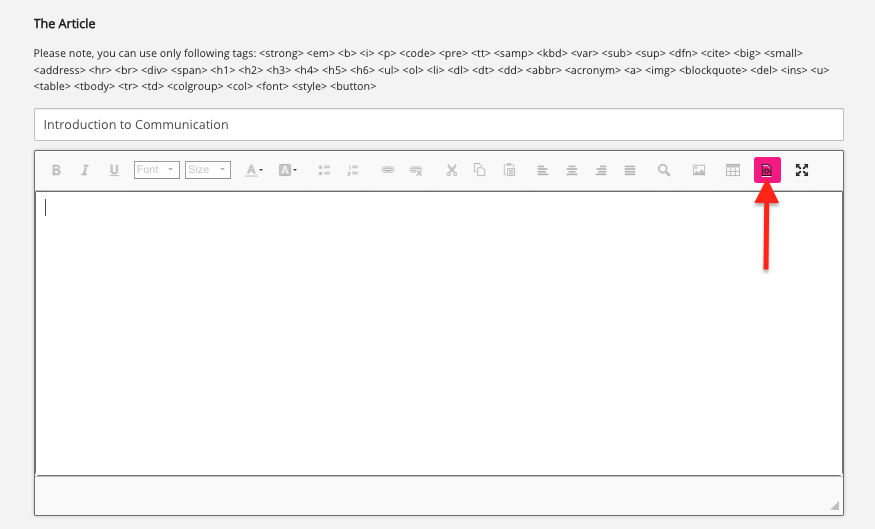Screen dimensions: 875x529
Task: Toggle italic text formatting
Action: click(x=85, y=170)
